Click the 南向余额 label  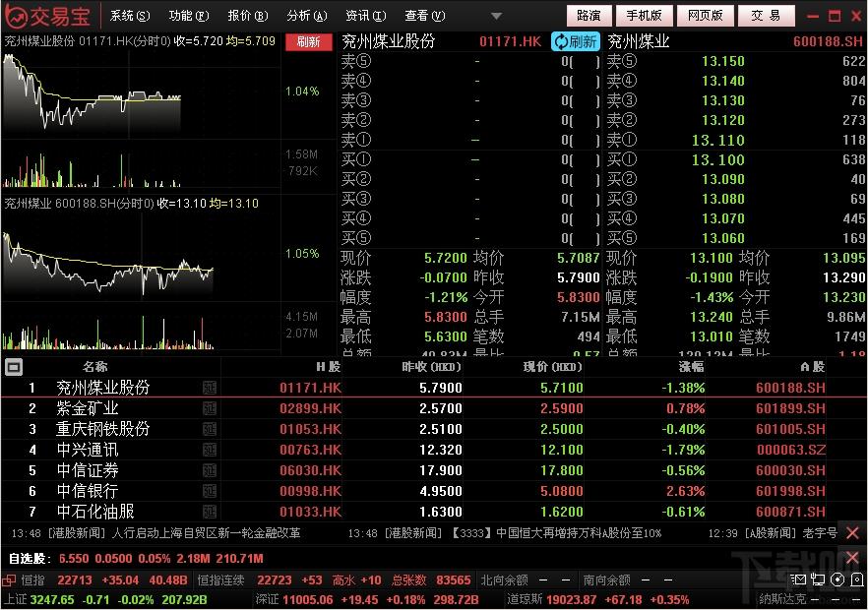coord(606,580)
